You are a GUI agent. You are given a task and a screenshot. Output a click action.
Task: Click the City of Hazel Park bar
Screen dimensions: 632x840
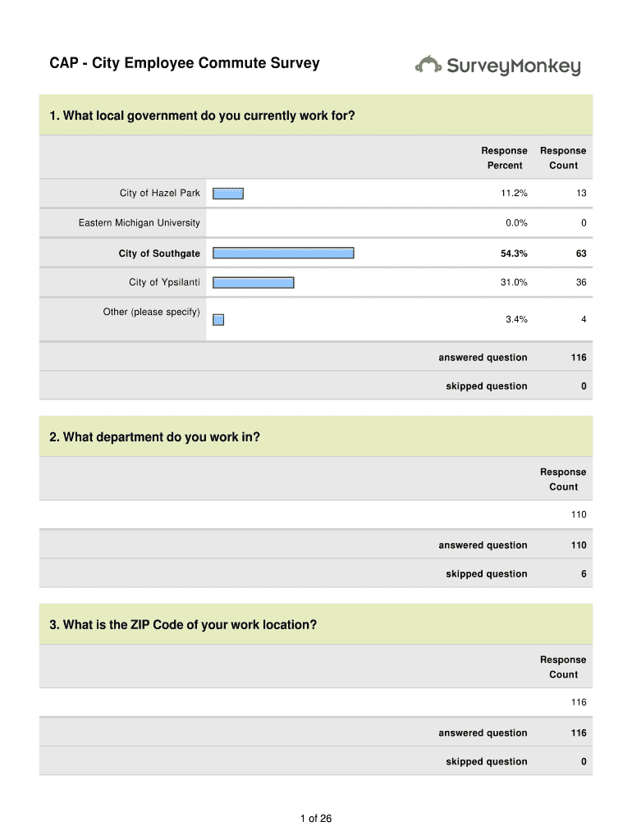(228, 194)
